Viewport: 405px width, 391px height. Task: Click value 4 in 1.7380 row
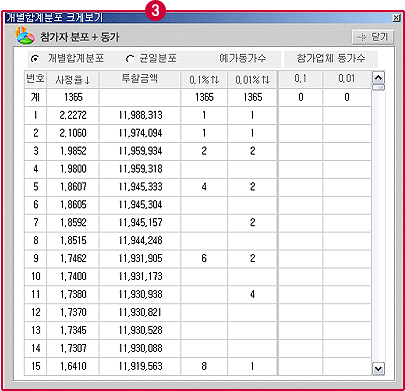click(252, 295)
